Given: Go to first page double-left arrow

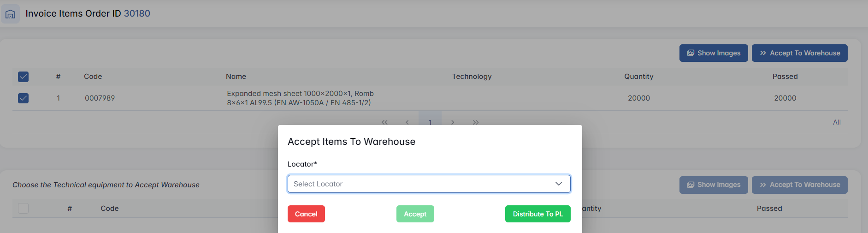Looking at the screenshot, I should click(384, 122).
